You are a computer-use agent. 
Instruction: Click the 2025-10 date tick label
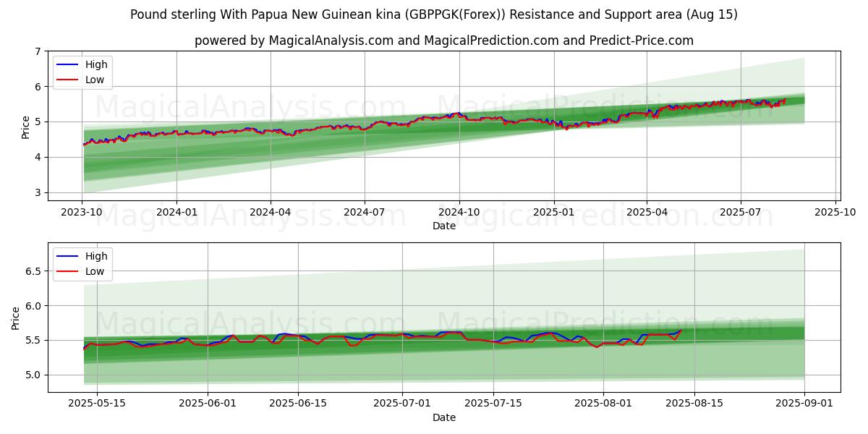[835, 213]
